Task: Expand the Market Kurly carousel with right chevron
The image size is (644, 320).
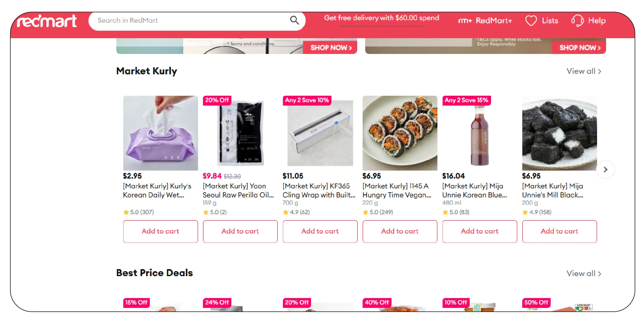Action: click(x=605, y=169)
